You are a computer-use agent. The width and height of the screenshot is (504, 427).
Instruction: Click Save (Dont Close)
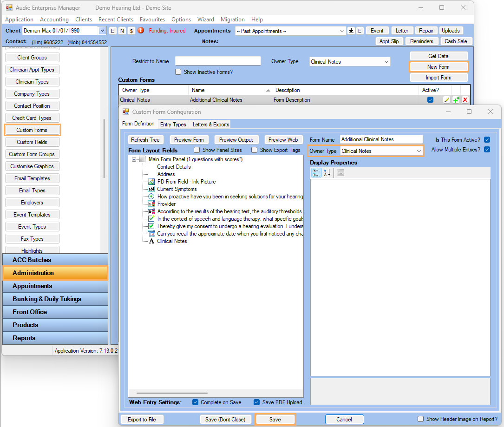point(226,419)
